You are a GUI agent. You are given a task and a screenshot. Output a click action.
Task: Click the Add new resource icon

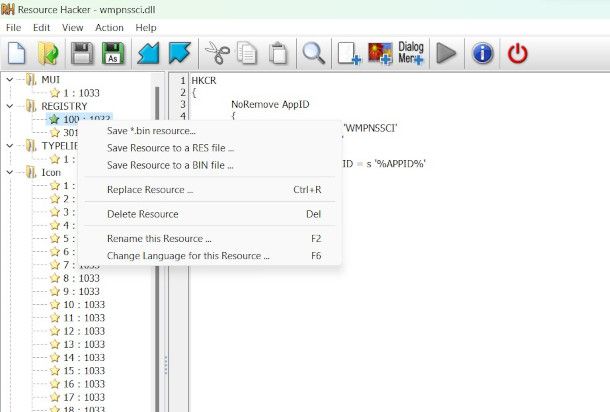coord(349,53)
